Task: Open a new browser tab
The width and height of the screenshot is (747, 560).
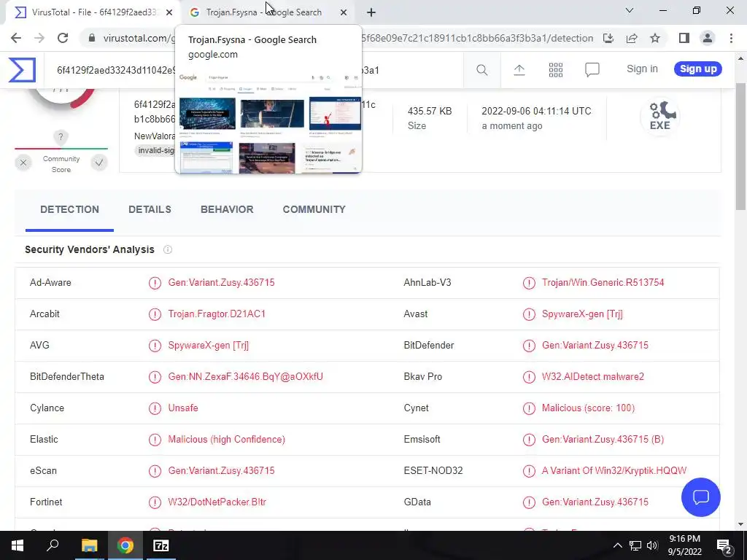Action: pos(371,12)
